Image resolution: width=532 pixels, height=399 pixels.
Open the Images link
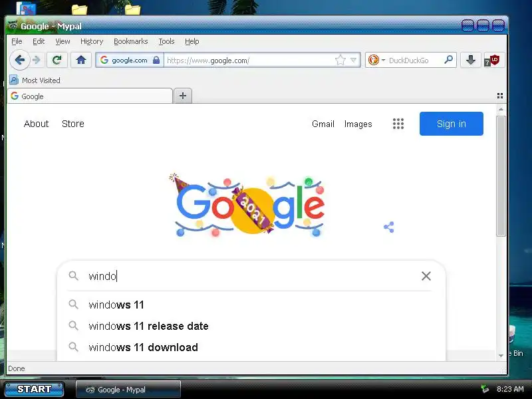(x=358, y=124)
